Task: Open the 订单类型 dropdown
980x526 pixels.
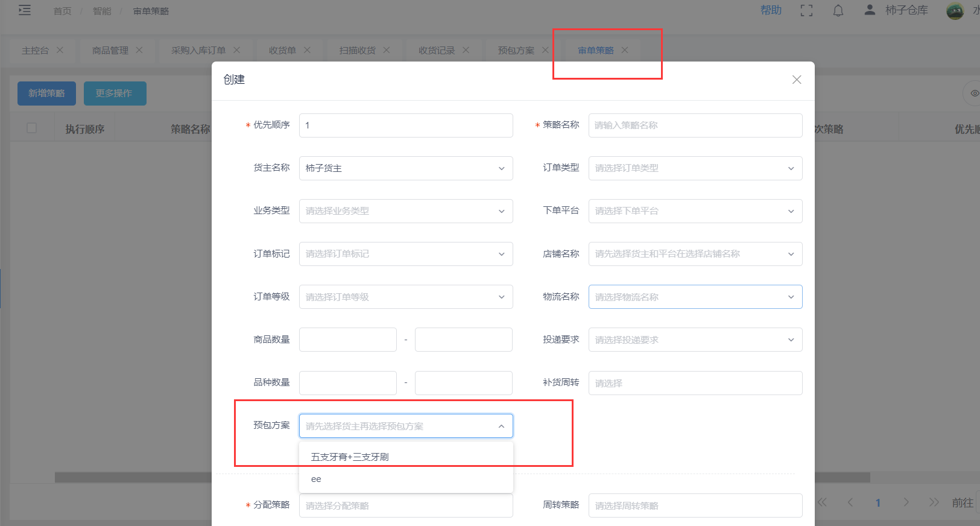Action: pyautogui.click(x=695, y=168)
